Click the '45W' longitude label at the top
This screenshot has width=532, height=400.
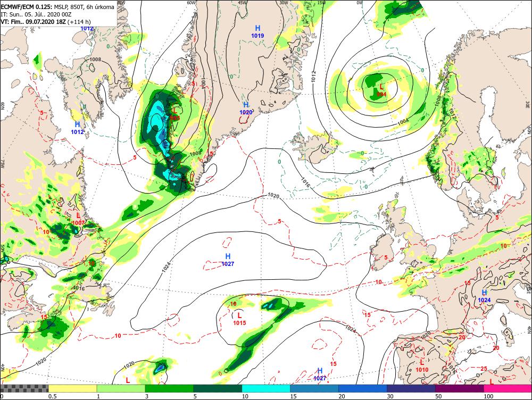pos(242,3)
